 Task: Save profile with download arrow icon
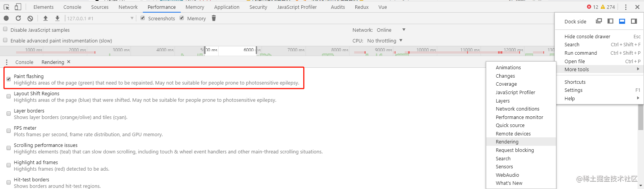click(x=57, y=18)
